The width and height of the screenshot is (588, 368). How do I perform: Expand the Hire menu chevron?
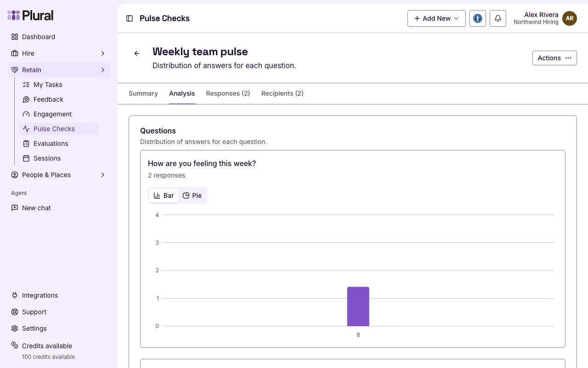pyautogui.click(x=103, y=53)
